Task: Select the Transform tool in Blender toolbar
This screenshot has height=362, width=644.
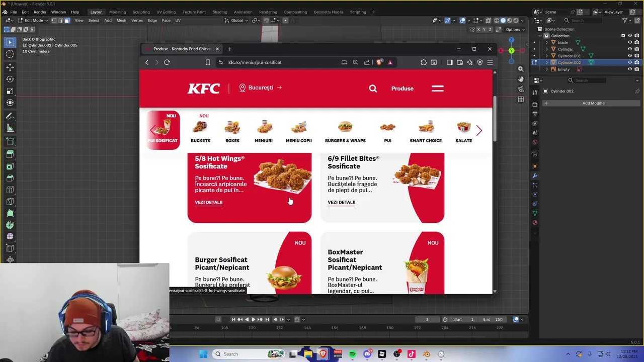Action: [10, 103]
